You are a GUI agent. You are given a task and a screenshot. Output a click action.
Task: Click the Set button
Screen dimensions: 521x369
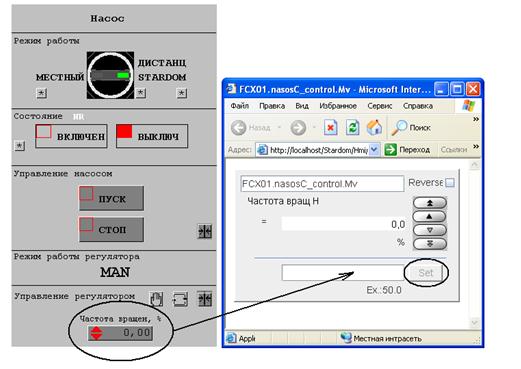click(426, 273)
